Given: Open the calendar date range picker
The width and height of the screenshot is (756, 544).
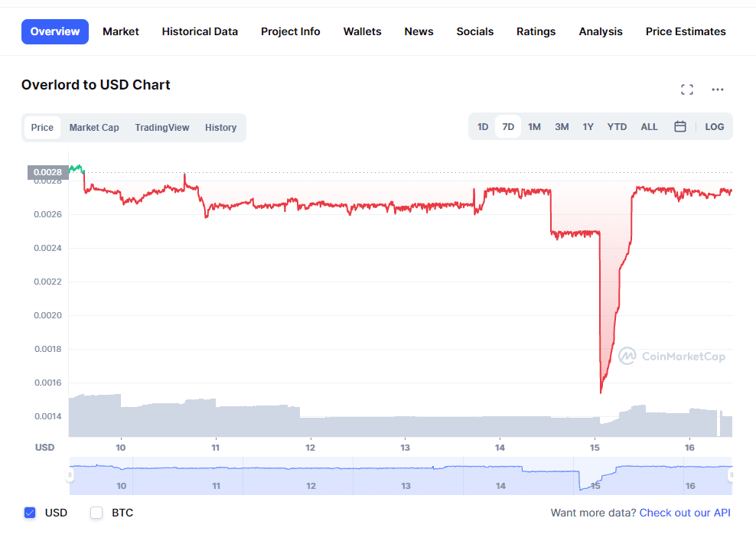Looking at the screenshot, I should [x=679, y=126].
